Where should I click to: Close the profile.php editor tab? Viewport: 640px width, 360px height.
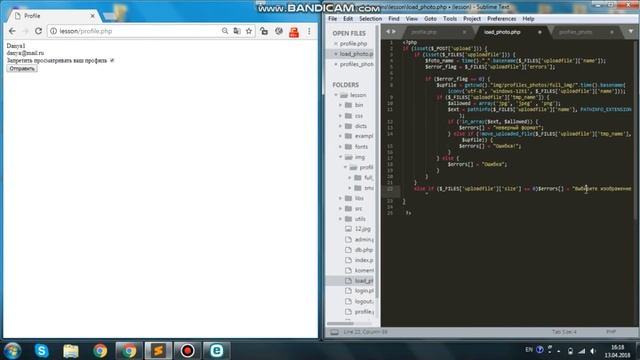coord(464,32)
